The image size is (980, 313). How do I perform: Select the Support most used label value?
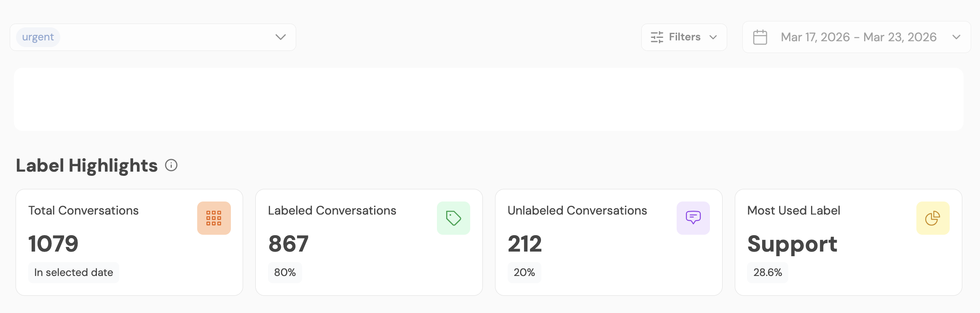point(792,244)
